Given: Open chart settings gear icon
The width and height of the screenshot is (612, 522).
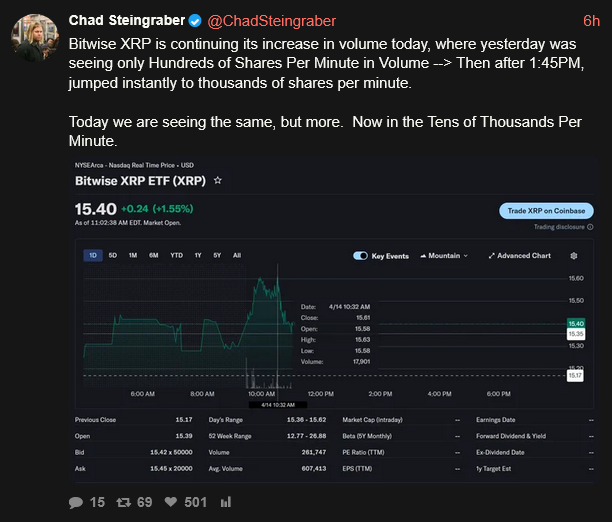Looking at the screenshot, I should [574, 256].
